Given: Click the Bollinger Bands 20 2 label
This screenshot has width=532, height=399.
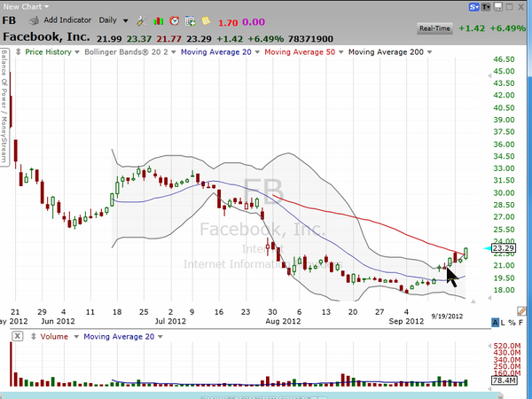Looking at the screenshot, I should (126, 52).
